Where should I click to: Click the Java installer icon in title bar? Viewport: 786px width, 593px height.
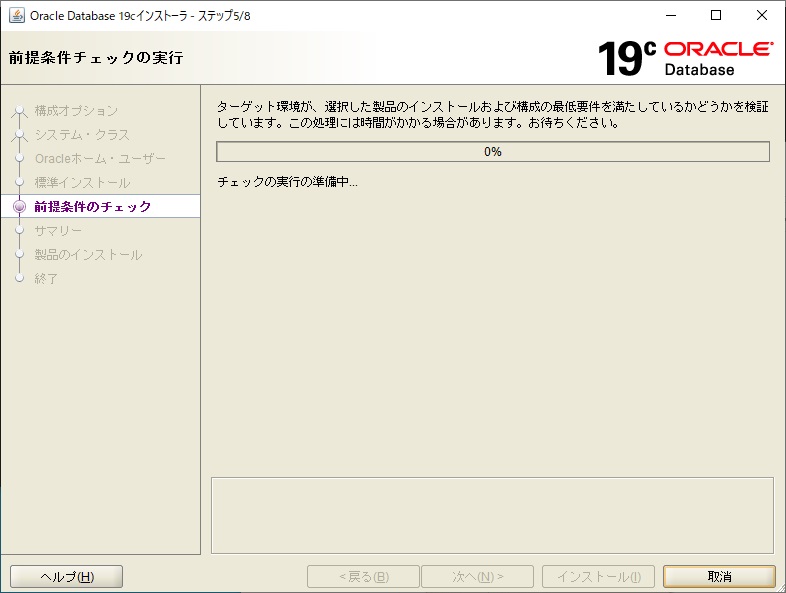17,16
